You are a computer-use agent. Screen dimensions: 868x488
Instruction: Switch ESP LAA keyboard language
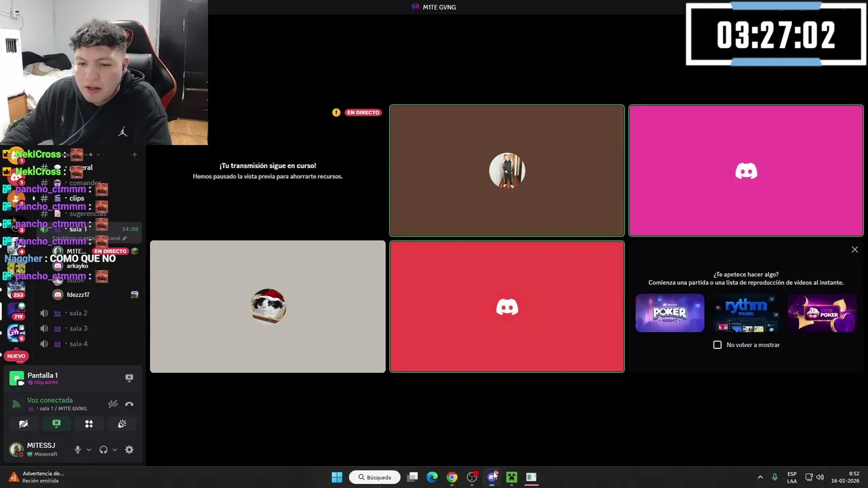pyautogui.click(x=792, y=477)
